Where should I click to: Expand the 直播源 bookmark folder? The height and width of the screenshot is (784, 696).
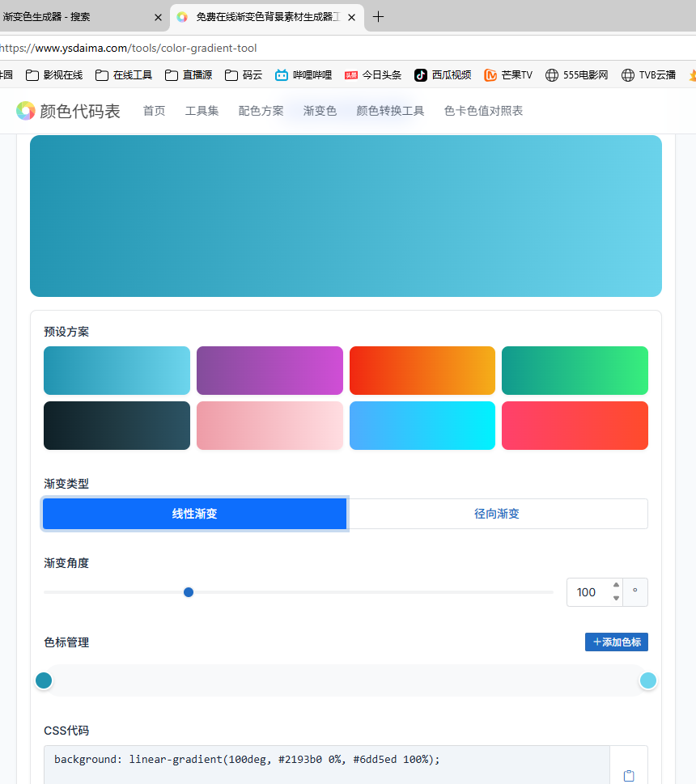click(189, 75)
